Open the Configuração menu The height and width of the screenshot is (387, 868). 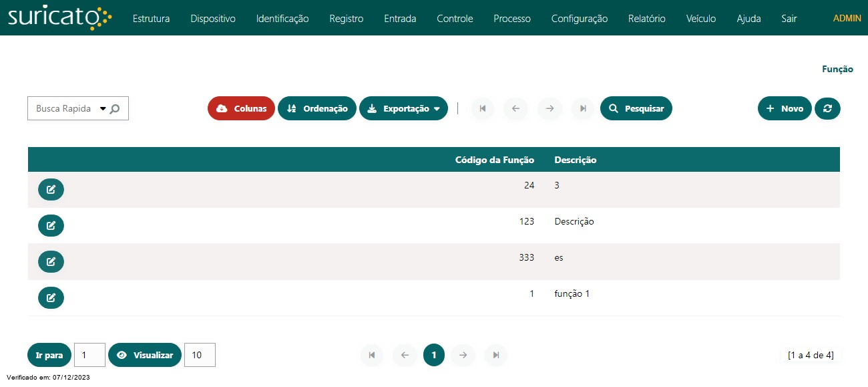(x=579, y=19)
